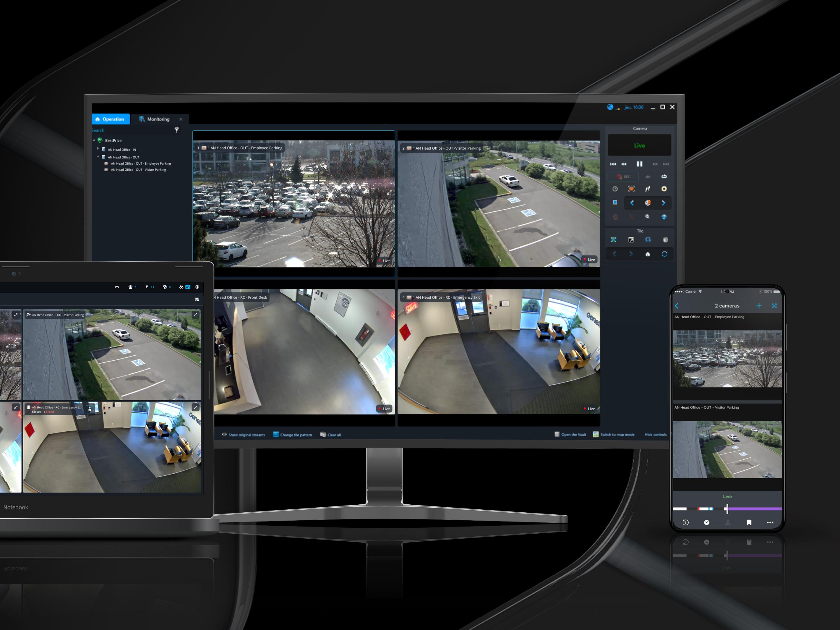The image size is (840, 630).
Task: Click the search filter funnel icon
Action: pyautogui.click(x=176, y=130)
